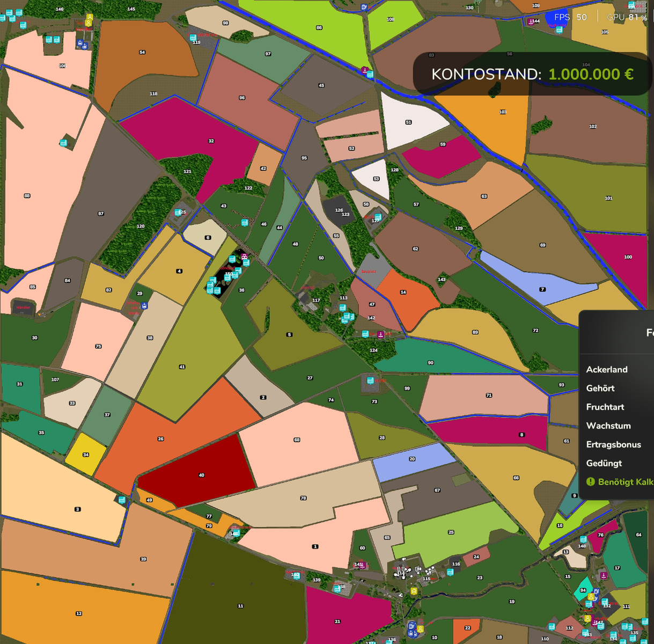This screenshot has height=644, width=654.
Task: Click the cyan building icon at field 119
Action: coord(193,38)
